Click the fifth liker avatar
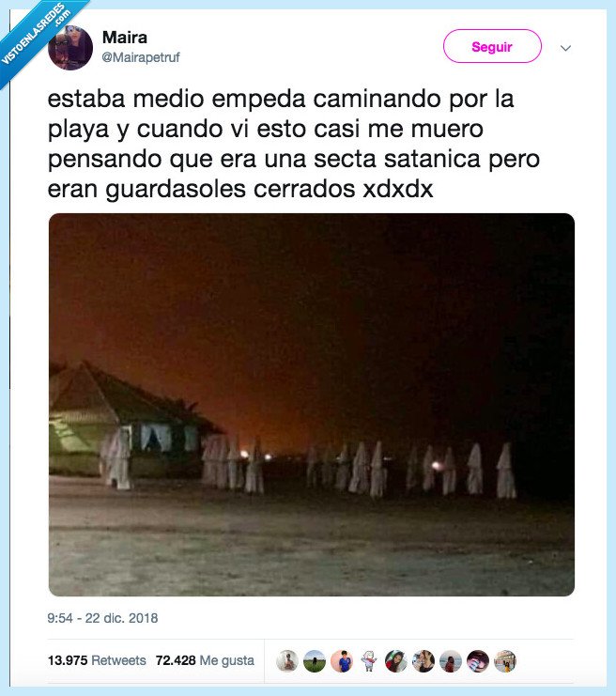 [396, 661]
